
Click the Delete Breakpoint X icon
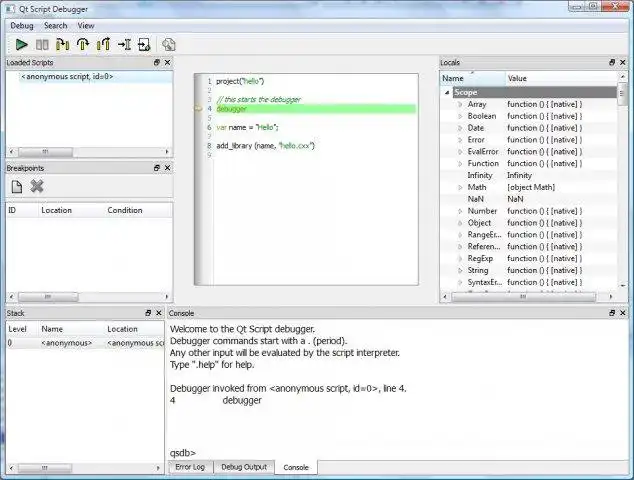click(37, 186)
